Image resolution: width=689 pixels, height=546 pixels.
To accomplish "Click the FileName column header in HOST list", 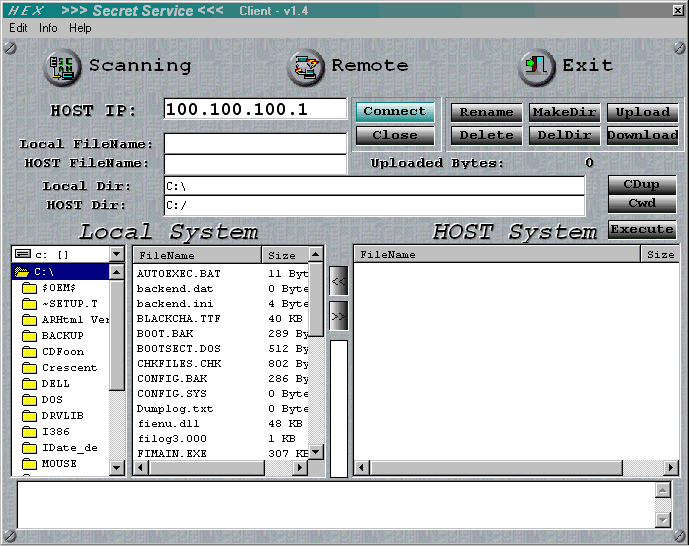I will pyautogui.click(x=388, y=255).
